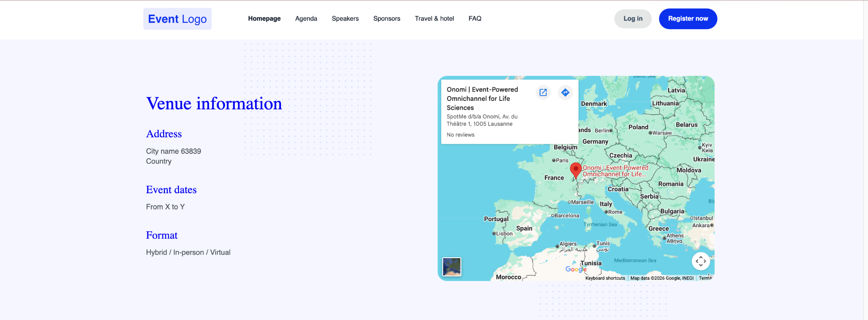
Task: Click the Spain label on the map
Action: pos(524,228)
